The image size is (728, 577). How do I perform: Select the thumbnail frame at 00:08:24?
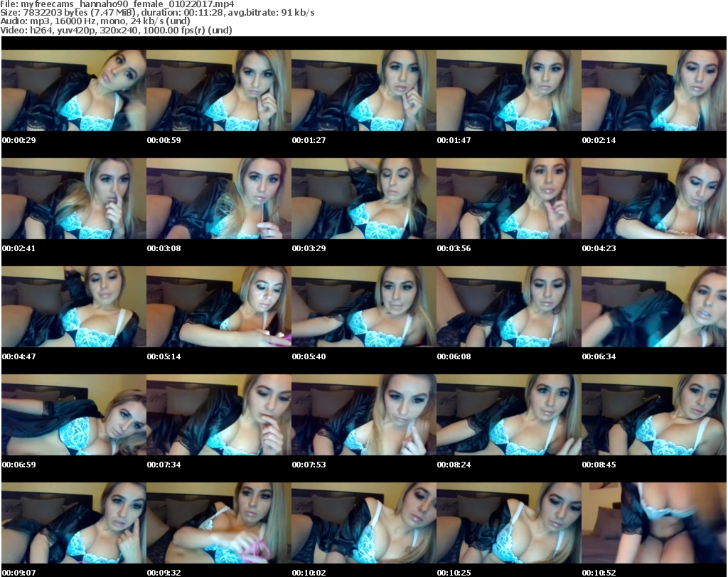tap(508, 415)
